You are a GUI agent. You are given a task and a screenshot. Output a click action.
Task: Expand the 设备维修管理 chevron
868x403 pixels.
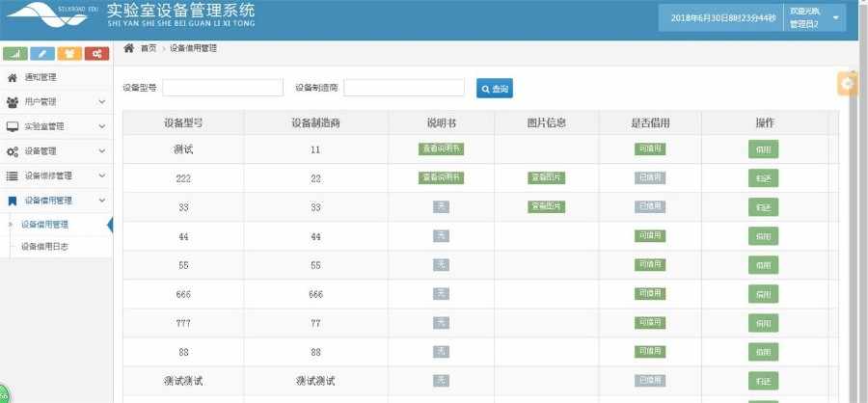coord(102,176)
